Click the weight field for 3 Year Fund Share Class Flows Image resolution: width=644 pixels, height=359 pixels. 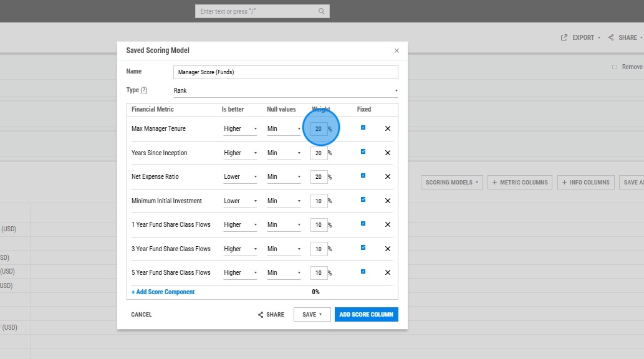[319, 249]
